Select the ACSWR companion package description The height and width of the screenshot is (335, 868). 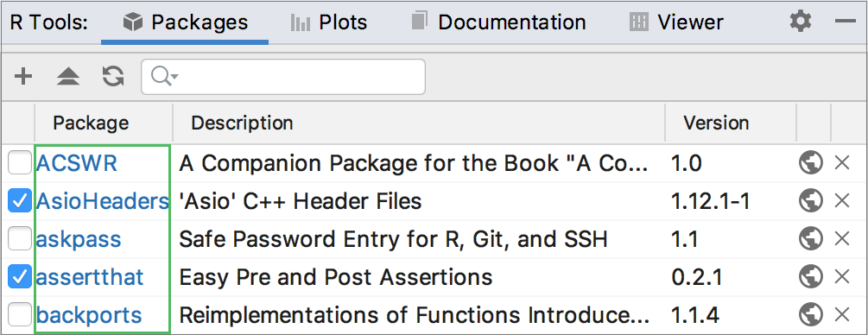pos(414,164)
